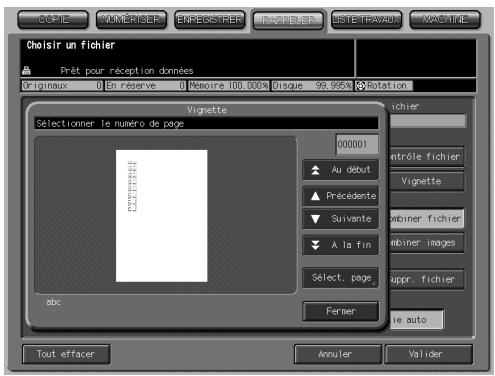Confirm with the Valider button

tap(429, 354)
